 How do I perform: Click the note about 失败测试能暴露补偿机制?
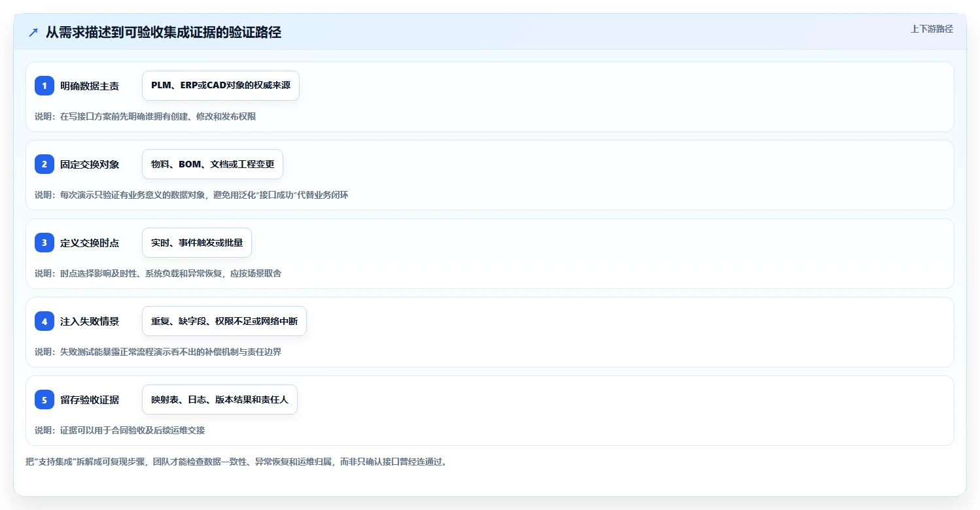point(158,352)
